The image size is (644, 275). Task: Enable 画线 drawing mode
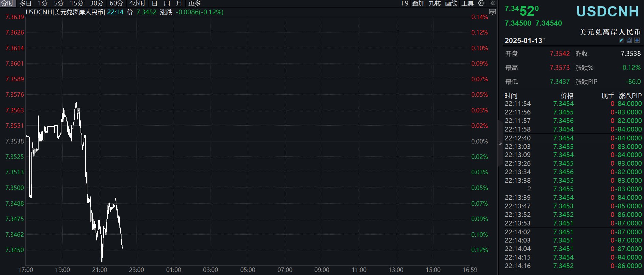(451, 3)
